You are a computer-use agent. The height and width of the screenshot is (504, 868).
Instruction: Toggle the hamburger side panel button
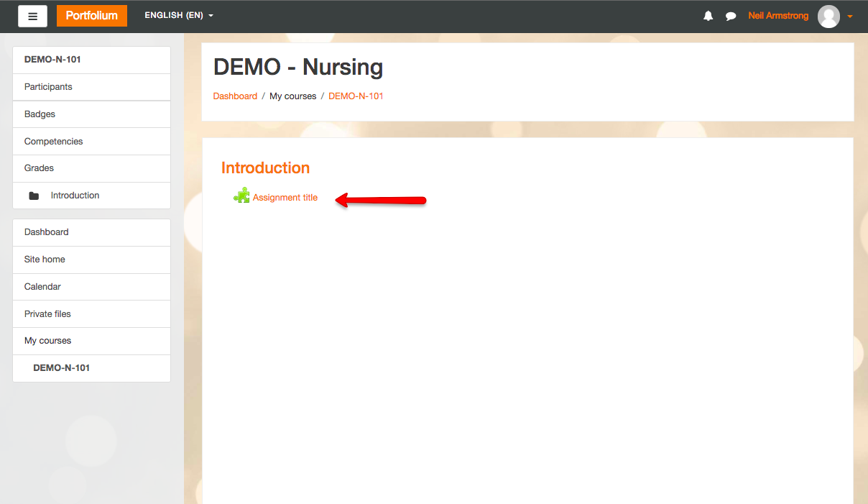click(32, 16)
